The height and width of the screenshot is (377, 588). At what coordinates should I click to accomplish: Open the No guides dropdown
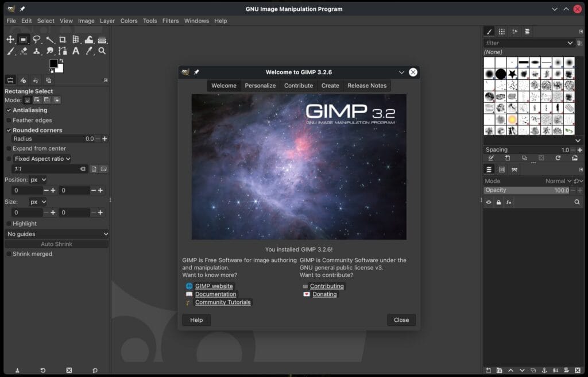click(x=57, y=234)
